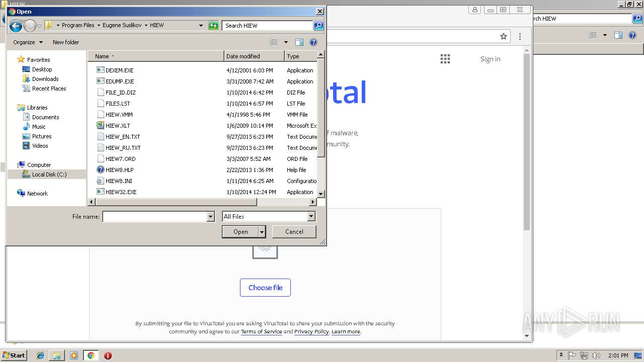644x362 pixels.
Task: Click the HIEW breadcrumb segment
Action: point(156,26)
